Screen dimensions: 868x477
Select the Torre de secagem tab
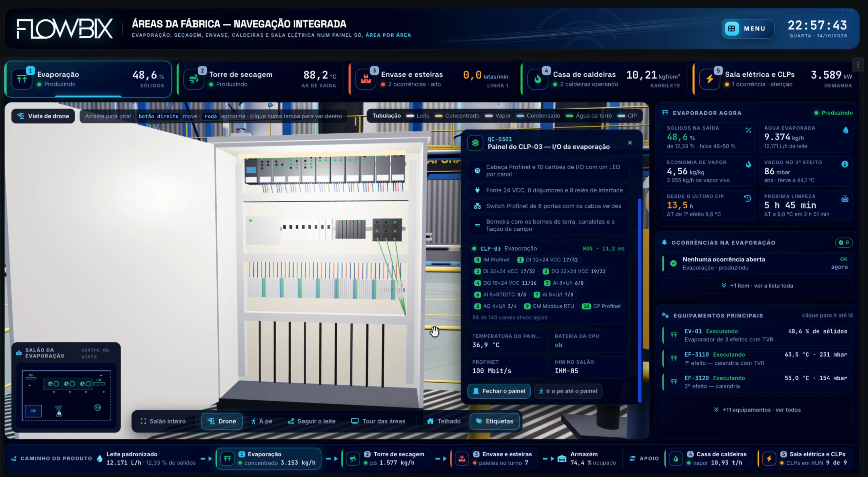tap(260, 79)
